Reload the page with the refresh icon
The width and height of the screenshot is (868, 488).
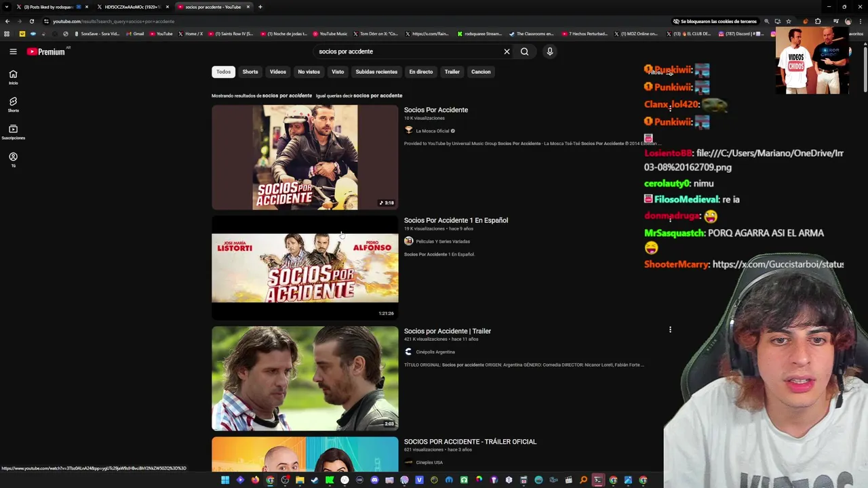click(31, 21)
